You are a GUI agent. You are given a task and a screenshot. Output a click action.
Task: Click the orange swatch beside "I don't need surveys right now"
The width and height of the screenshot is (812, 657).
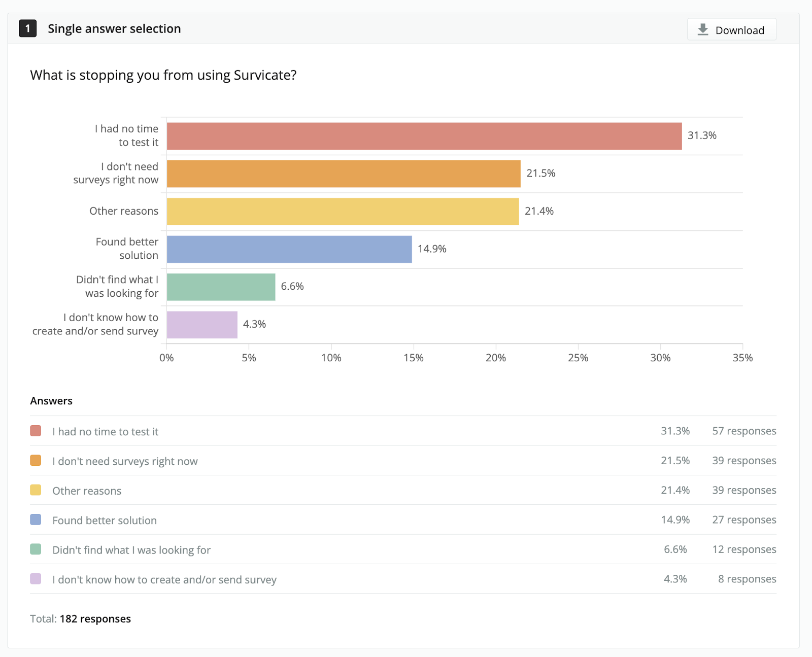[x=36, y=460]
